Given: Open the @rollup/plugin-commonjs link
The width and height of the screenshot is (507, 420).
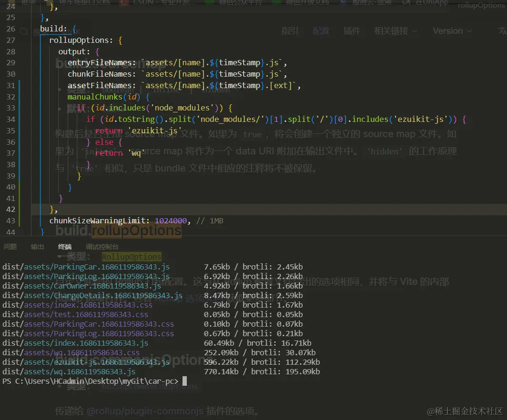Looking at the screenshot, I should (x=145, y=411).
